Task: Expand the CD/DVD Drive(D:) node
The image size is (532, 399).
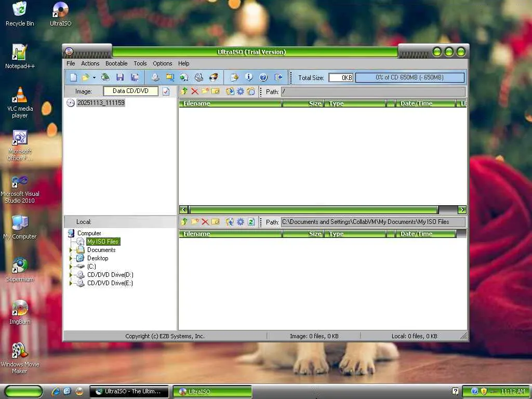Action: pyautogui.click(x=71, y=275)
